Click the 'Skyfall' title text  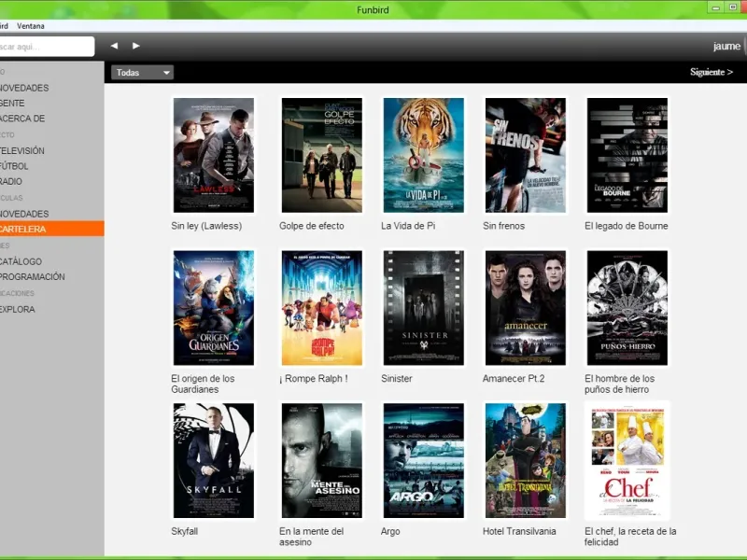(x=184, y=531)
